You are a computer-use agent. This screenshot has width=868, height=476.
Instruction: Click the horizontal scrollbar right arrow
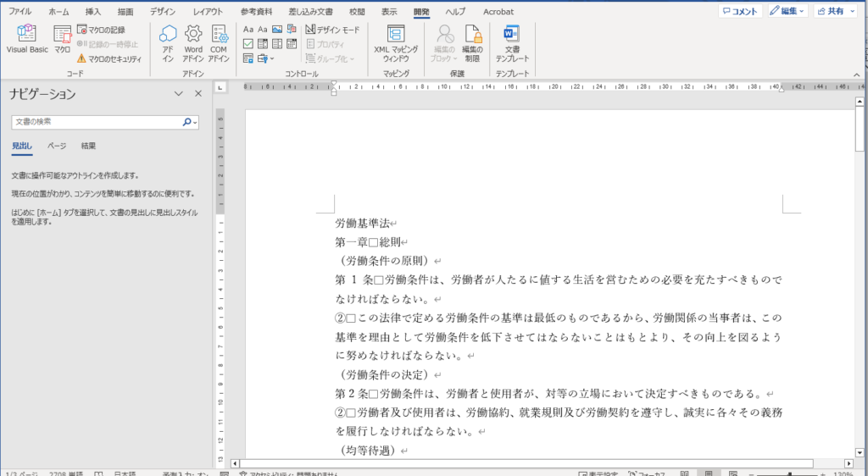click(x=849, y=463)
